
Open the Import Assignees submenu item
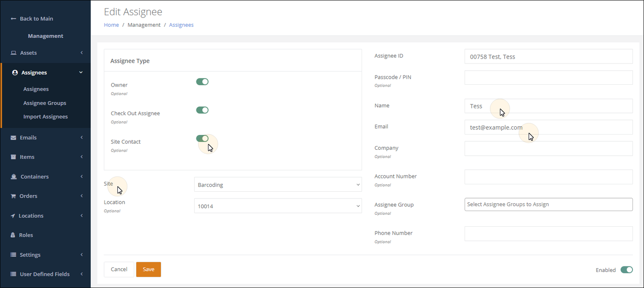pos(46,117)
